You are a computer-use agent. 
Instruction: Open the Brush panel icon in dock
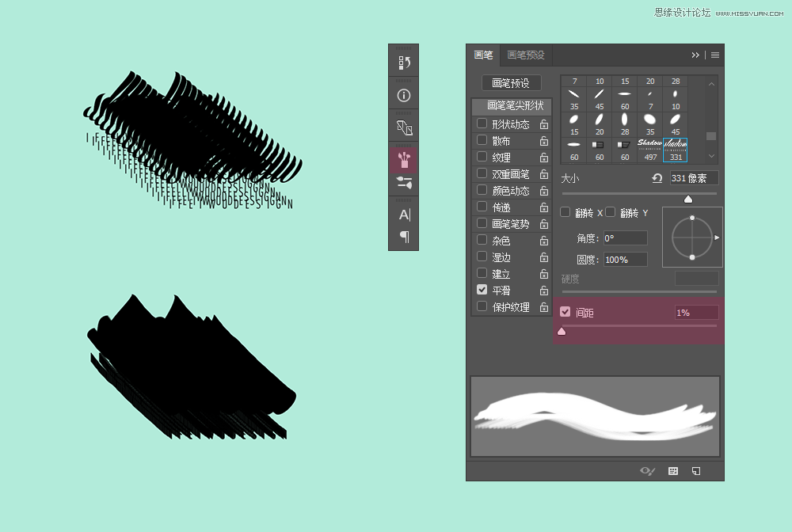(404, 161)
